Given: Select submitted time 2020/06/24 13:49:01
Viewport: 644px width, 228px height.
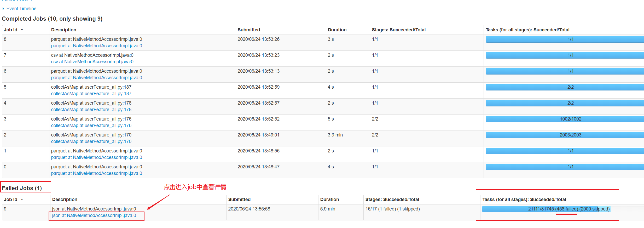Looking at the screenshot, I should coord(258,135).
